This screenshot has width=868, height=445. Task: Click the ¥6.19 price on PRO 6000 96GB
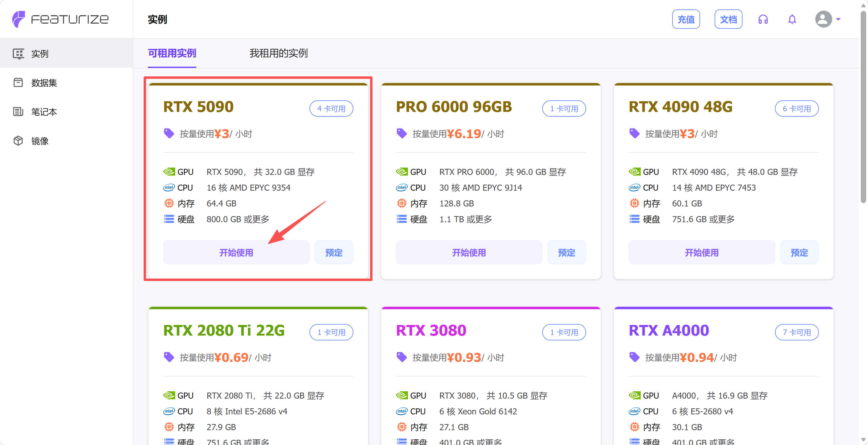coord(464,134)
